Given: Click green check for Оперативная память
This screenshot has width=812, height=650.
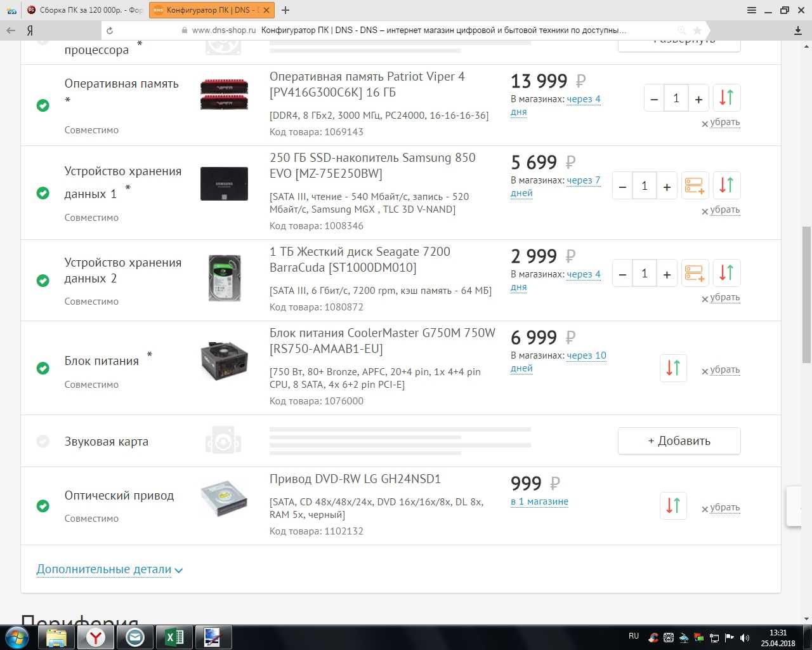Looking at the screenshot, I should pyautogui.click(x=43, y=105).
